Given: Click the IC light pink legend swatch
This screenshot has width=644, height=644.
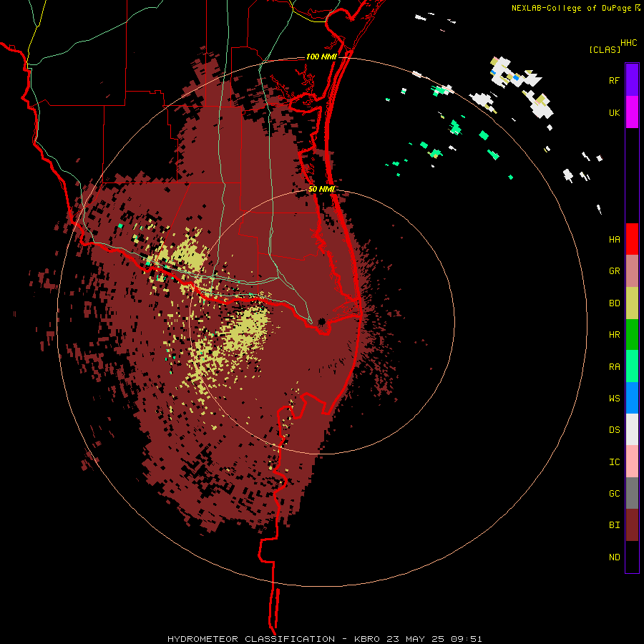Looking at the screenshot, I should pos(632,462).
